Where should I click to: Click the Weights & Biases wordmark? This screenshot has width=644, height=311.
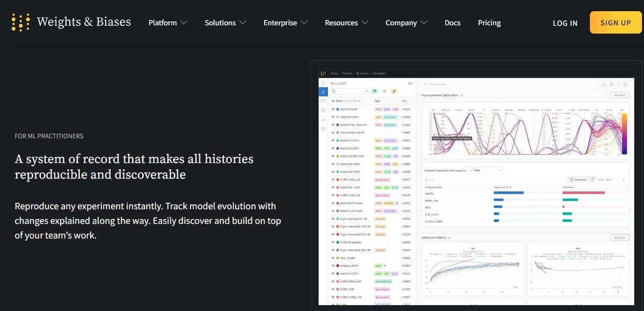[x=84, y=22]
